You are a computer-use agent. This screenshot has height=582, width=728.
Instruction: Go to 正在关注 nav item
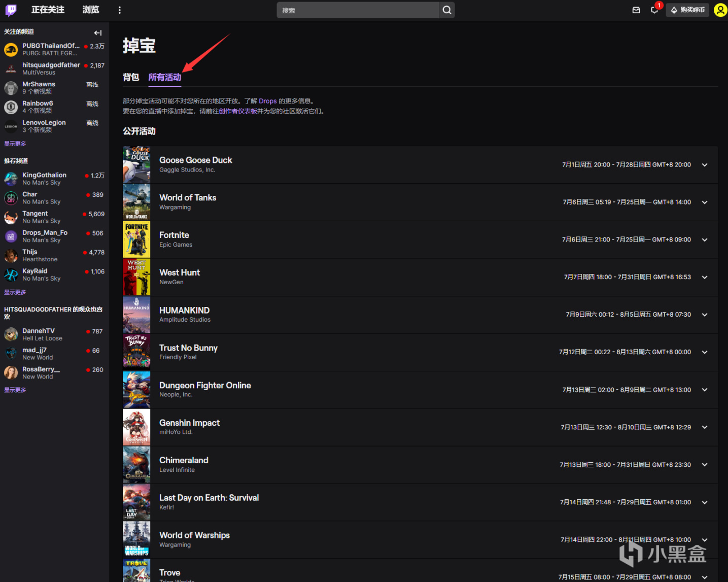pyautogui.click(x=48, y=10)
